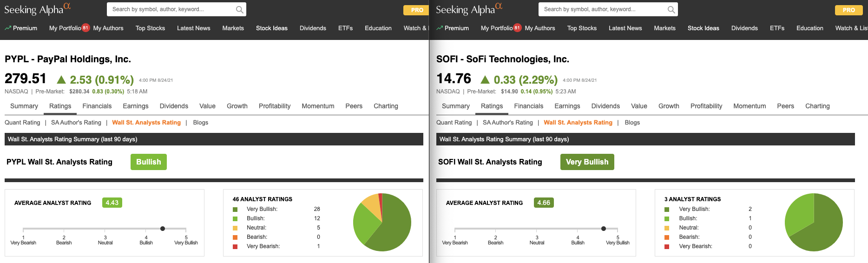Screen dimensions: 868x263
Task: Click Premium trend arrow icon in SOFI window
Action: 440,28
